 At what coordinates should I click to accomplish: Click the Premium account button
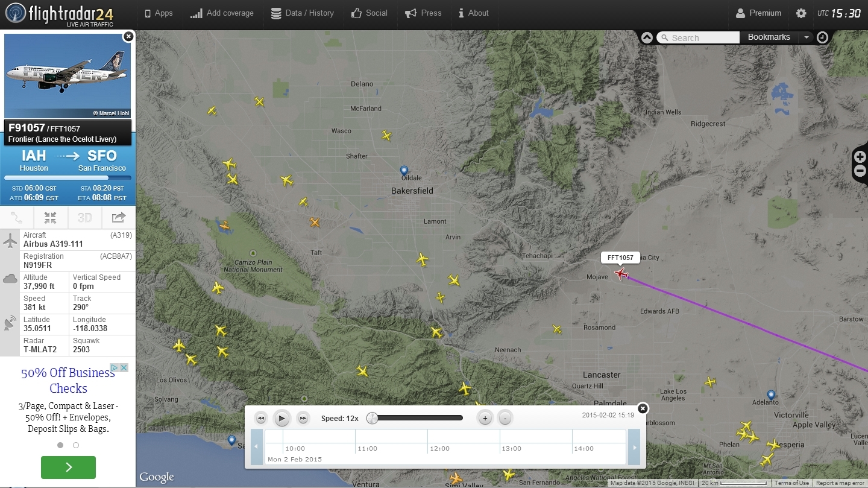coord(758,13)
